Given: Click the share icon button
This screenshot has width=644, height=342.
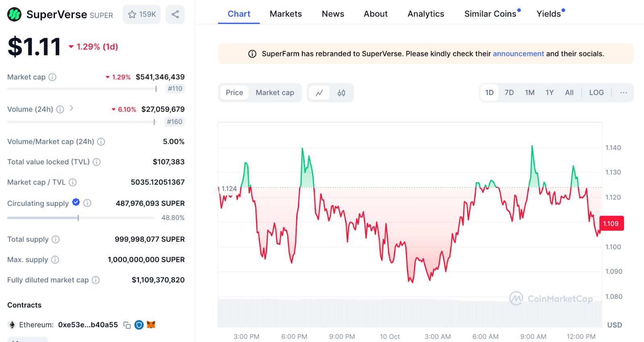Looking at the screenshot, I should coord(175,14).
